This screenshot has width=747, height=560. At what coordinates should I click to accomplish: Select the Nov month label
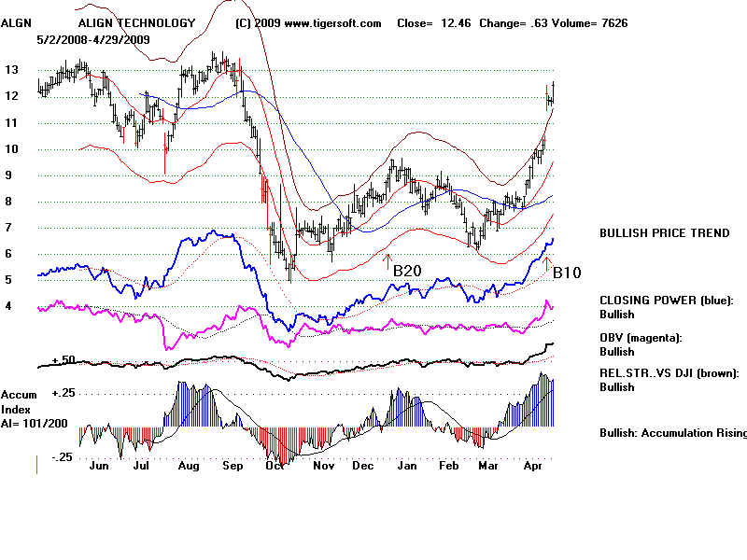pos(323,466)
